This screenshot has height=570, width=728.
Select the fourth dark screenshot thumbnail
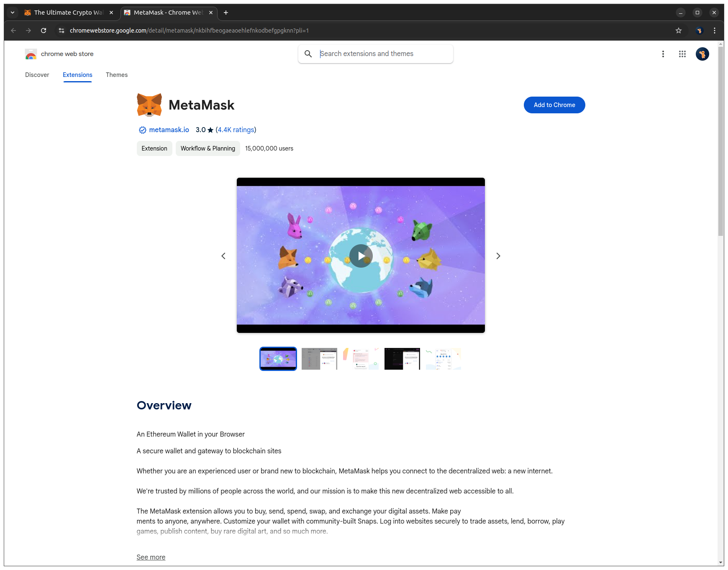click(x=402, y=359)
